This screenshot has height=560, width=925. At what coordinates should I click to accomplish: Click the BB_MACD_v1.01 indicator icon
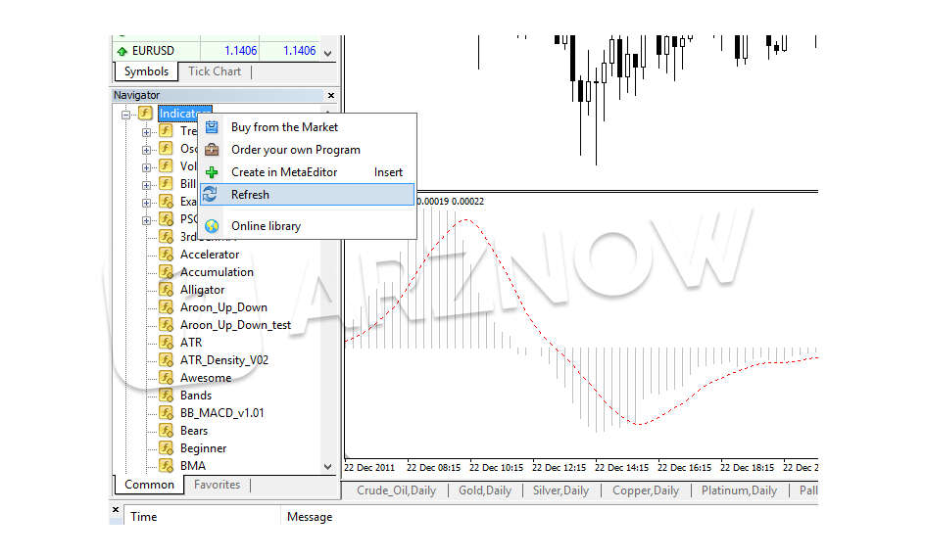tap(167, 412)
